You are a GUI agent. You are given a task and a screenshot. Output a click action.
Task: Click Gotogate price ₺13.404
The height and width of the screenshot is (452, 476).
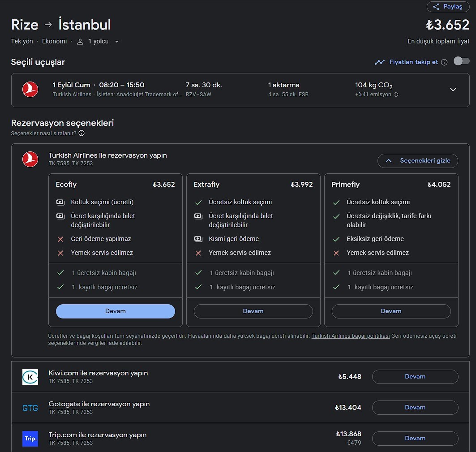coord(348,408)
